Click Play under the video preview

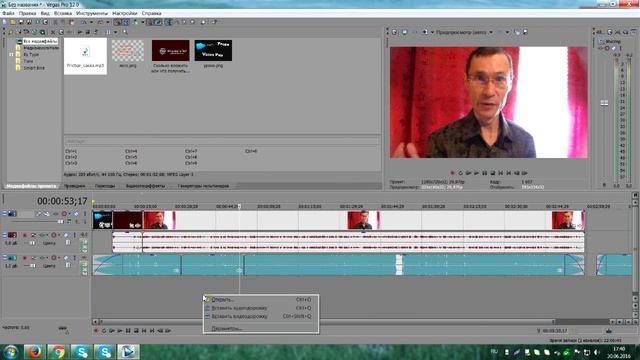[476, 173]
